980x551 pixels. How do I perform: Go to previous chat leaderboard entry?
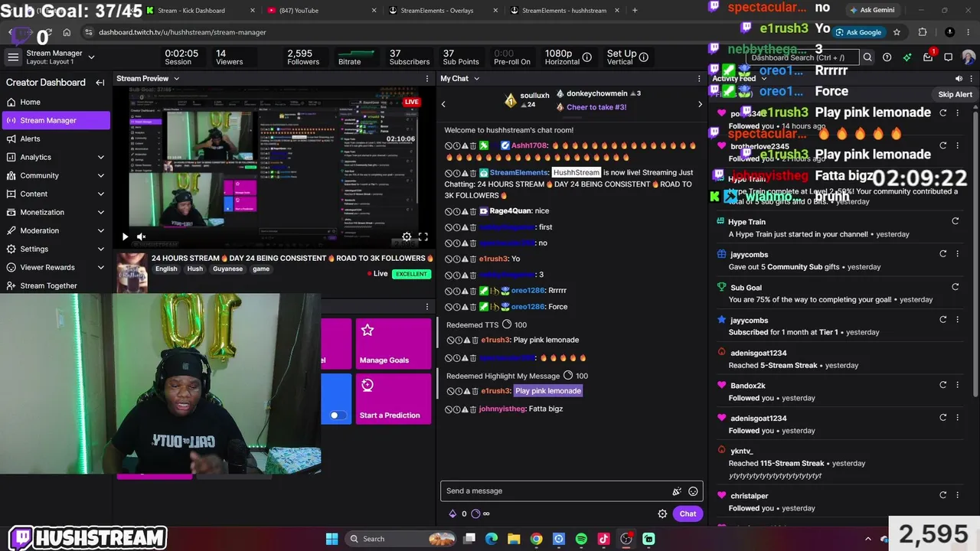(x=443, y=104)
